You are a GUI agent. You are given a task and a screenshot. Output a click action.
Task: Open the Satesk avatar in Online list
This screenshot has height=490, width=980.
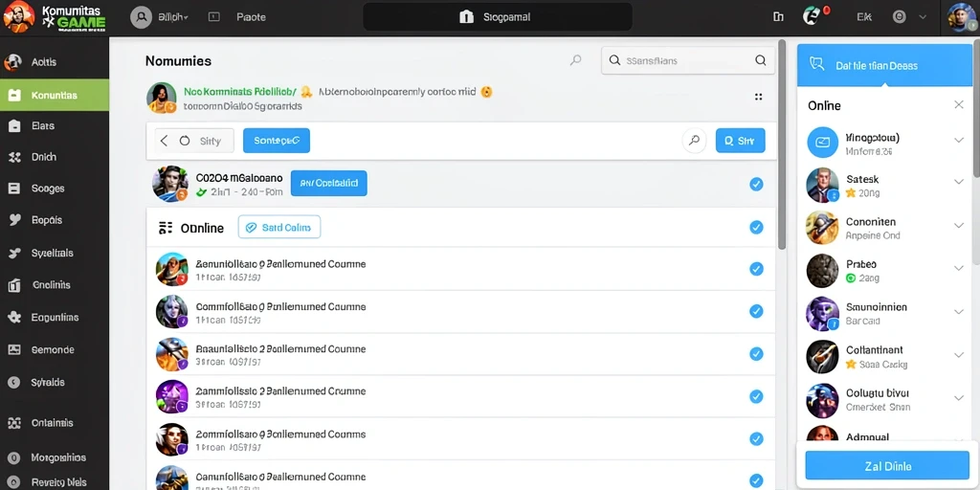pyautogui.click(x=822, y=185)
